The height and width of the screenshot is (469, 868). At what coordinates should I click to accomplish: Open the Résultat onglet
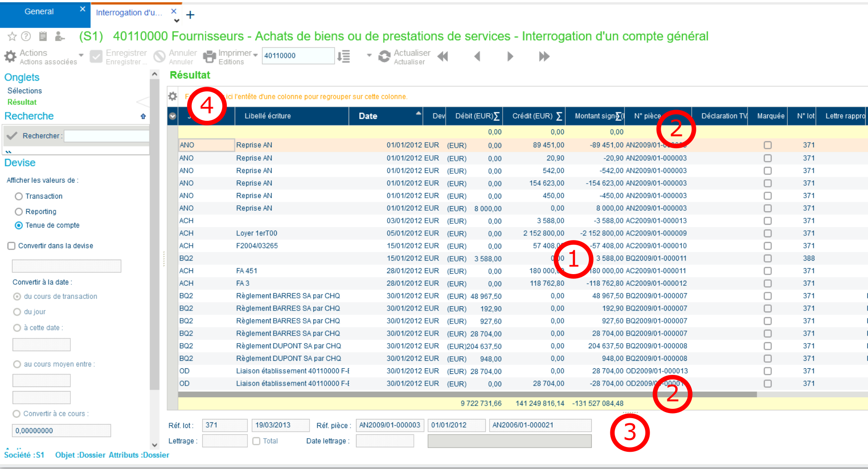[x=22, y=102]
